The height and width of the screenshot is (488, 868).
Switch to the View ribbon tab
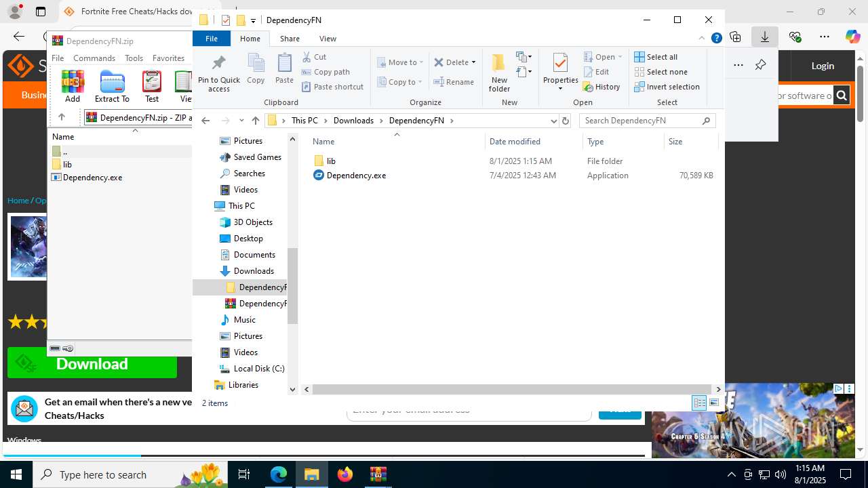pos(328,39)
